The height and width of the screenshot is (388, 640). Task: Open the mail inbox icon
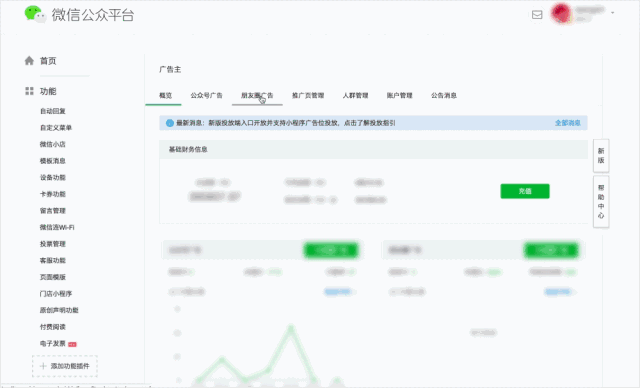(537, 15)
